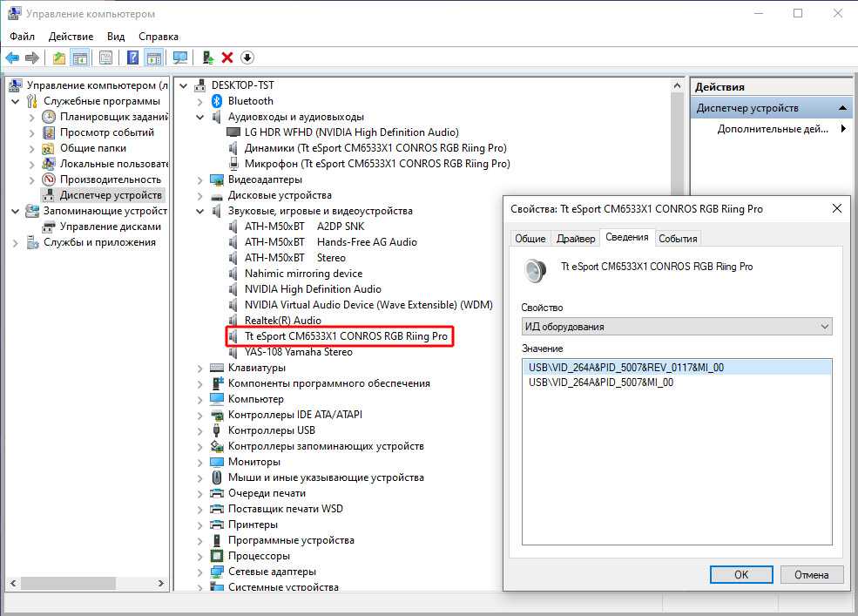Switch to the События tab

677,238
